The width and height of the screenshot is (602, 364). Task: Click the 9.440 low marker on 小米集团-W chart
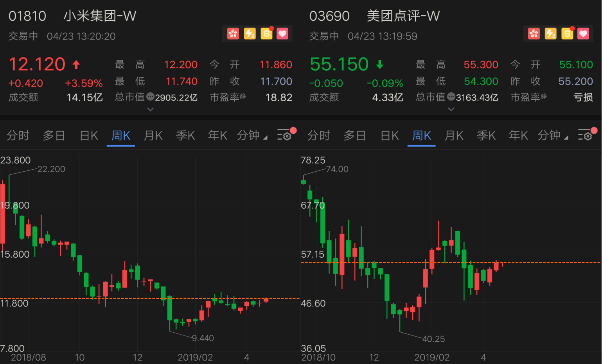point(203,338)
